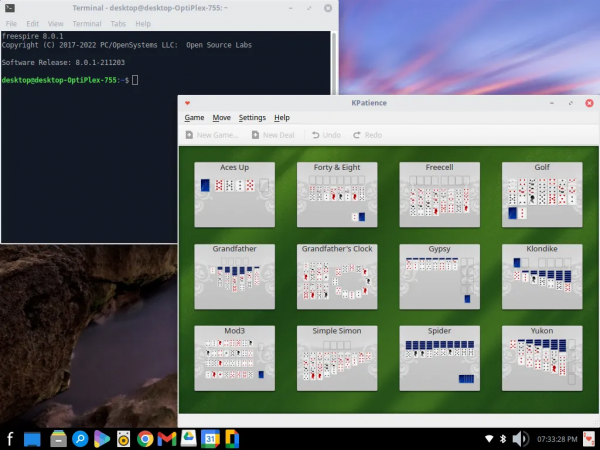
Task: Start a Klondike game
Action: click(542, 276)
